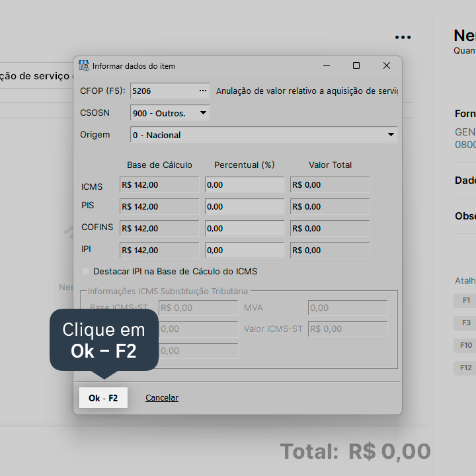
Task: Click the PIS Base de Cálculo field
Action: pyautogui.click(x=159, y=206)
